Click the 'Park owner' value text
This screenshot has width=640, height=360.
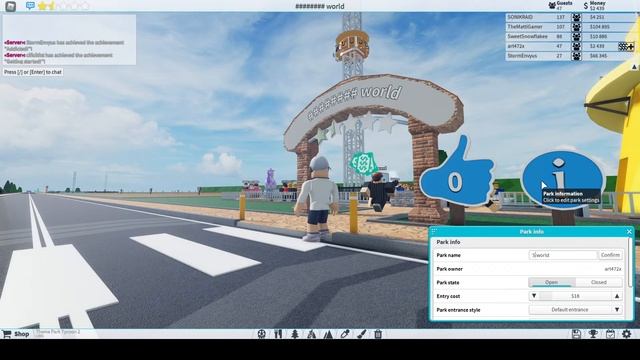click(x=613, y=269)
